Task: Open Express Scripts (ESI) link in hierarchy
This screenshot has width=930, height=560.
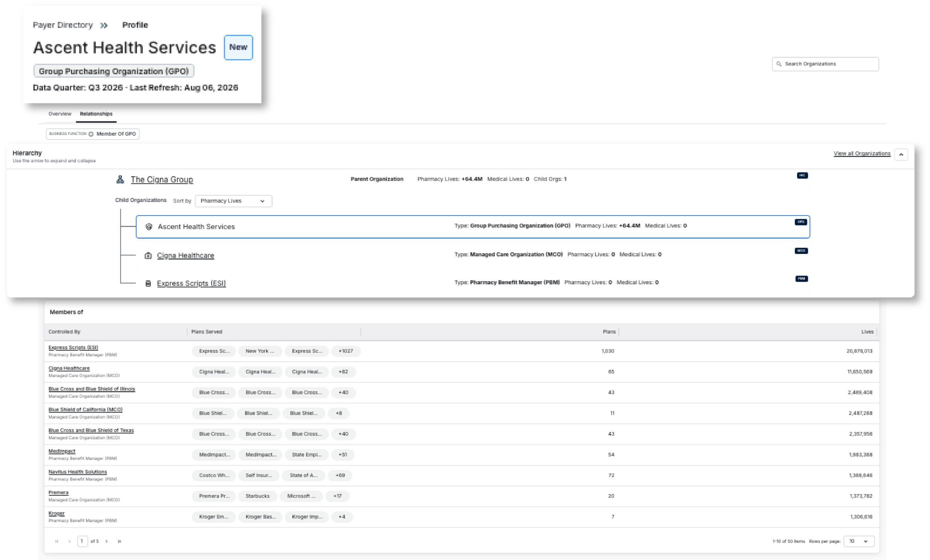Action: [191, 283]
